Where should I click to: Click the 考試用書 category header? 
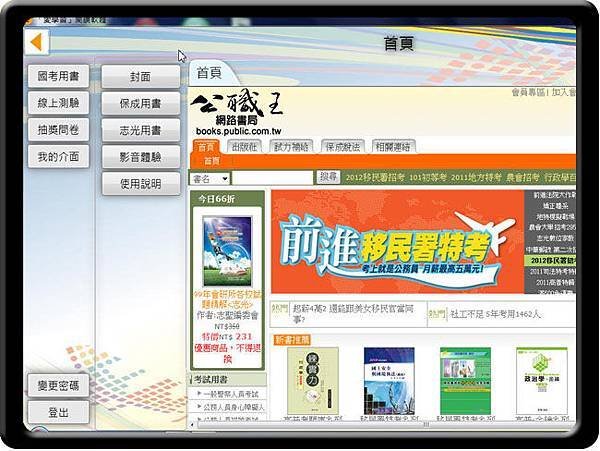(x=228, y=379)
